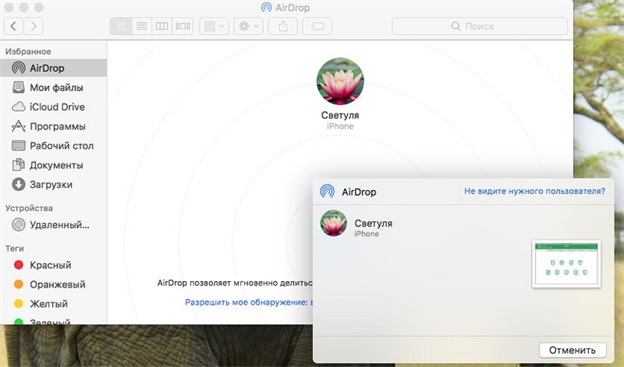Open Загрузки in the sidebar
This screenshot has height=367, width=624.
(53, 185)
